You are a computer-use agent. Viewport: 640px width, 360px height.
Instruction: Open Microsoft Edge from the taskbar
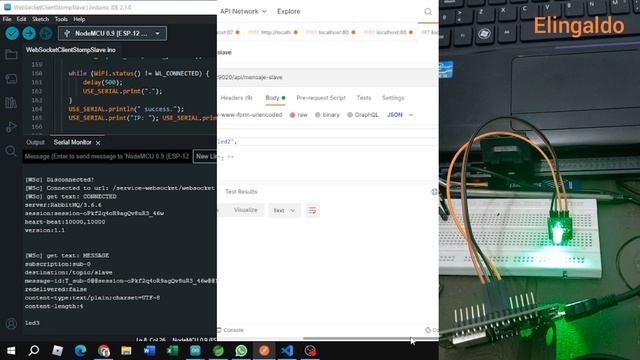pyautogui.click(x=80, y=351)
